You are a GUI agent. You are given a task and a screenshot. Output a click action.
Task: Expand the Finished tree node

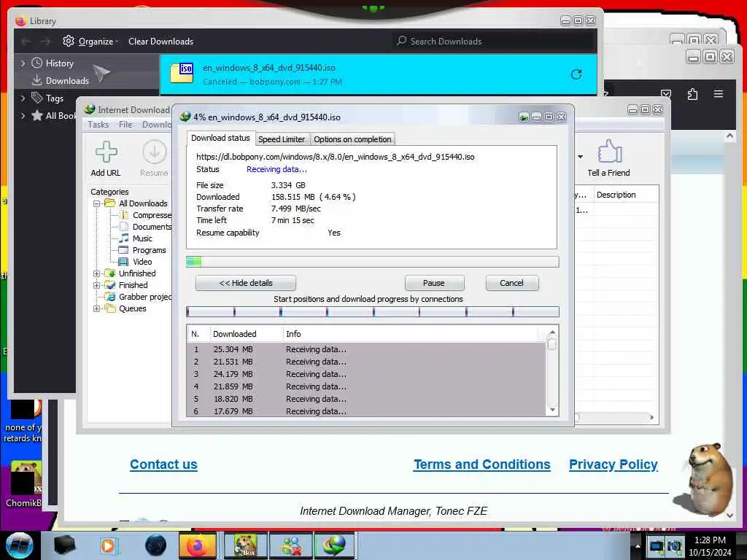click(97, 285)
